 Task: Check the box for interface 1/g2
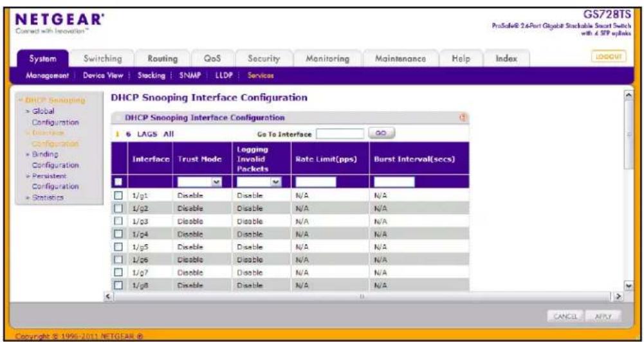coord(118,208)
